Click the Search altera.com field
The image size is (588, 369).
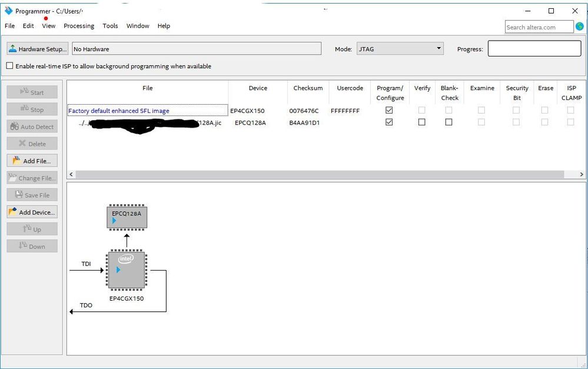539,27
